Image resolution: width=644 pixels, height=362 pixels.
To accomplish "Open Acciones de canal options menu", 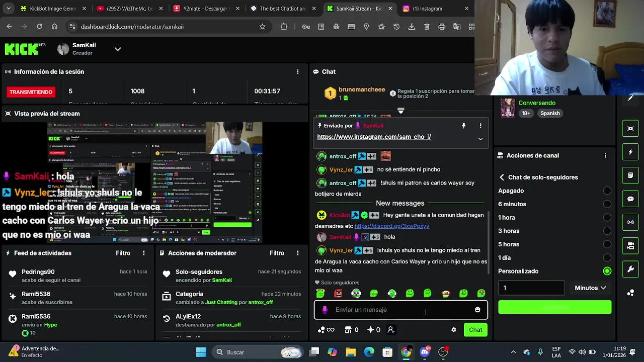I will pos(605,156).
